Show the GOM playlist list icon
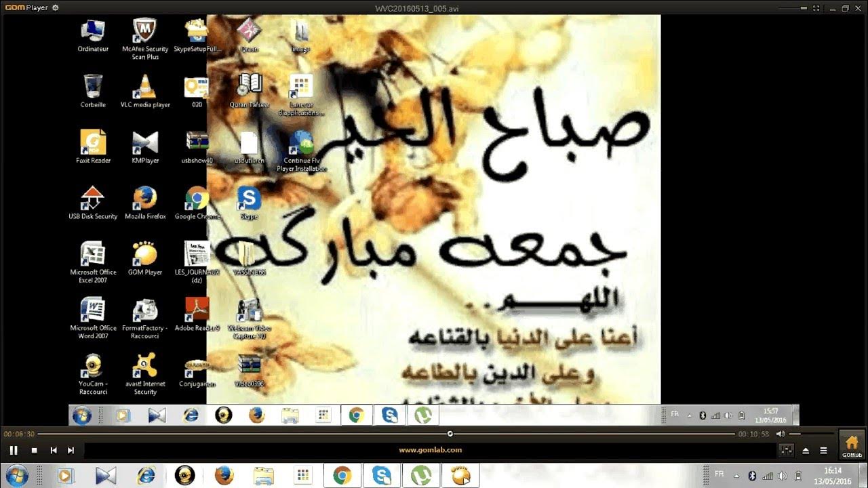868x488 pixels. click(823, 450)
